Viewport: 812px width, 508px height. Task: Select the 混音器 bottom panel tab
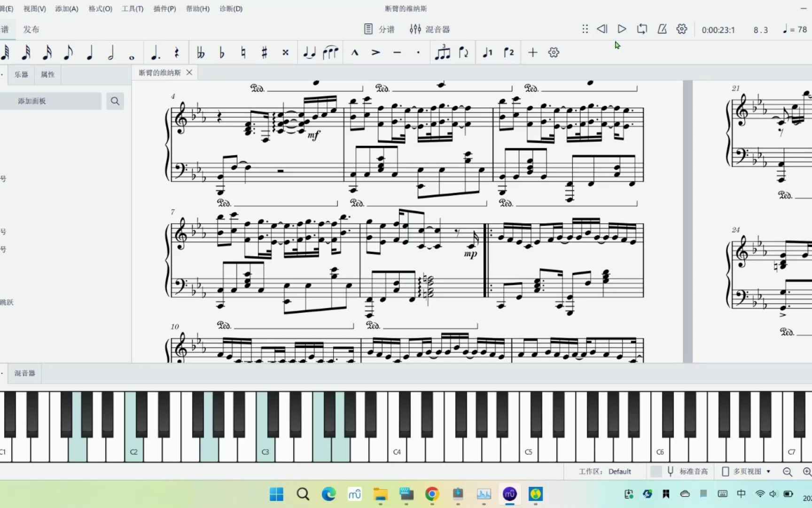(x=24, y=373)
